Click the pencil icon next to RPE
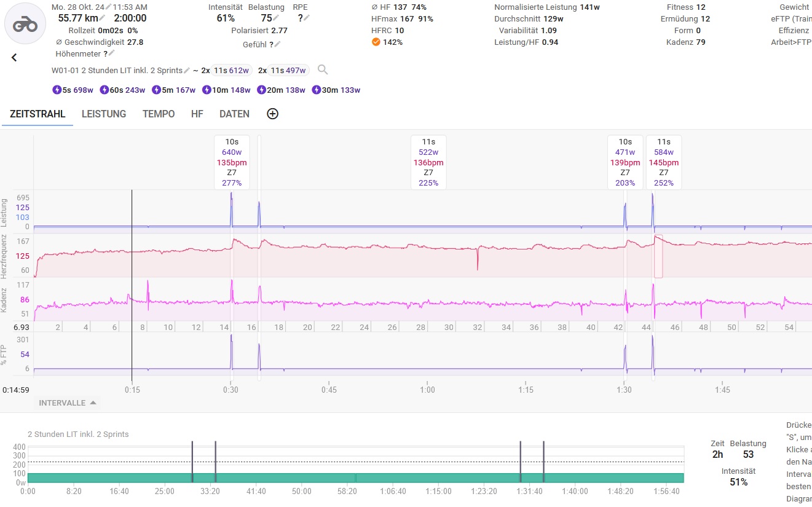The image size is (812, 507). 307,18
